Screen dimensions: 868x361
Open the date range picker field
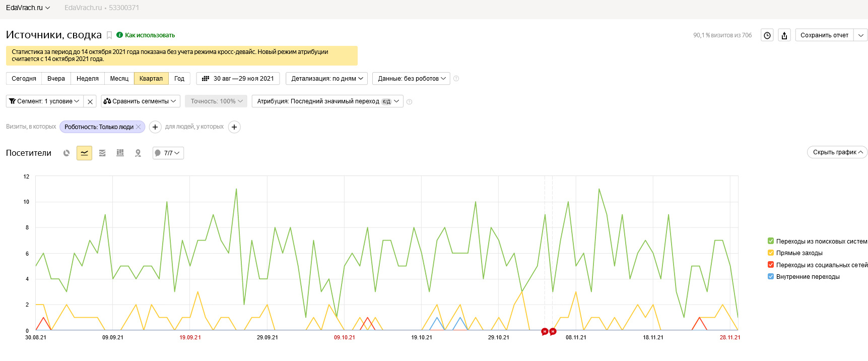tap(238, 79)
